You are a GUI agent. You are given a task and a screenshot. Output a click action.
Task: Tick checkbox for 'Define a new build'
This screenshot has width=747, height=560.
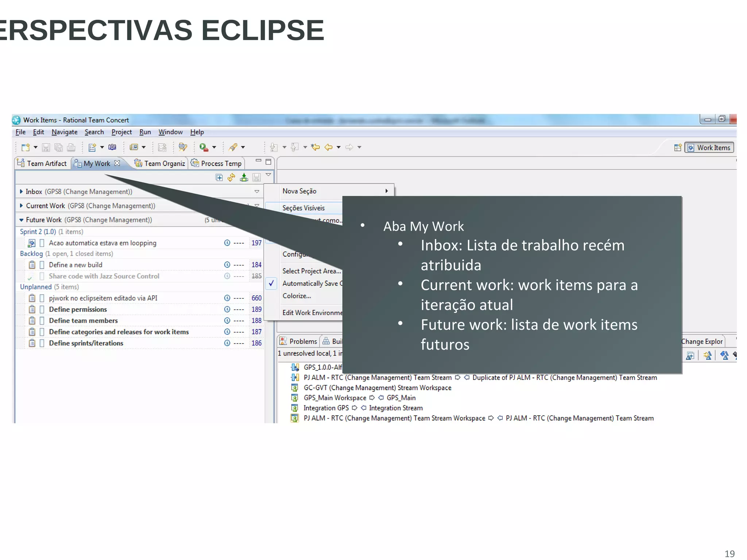tap(42, 265)
